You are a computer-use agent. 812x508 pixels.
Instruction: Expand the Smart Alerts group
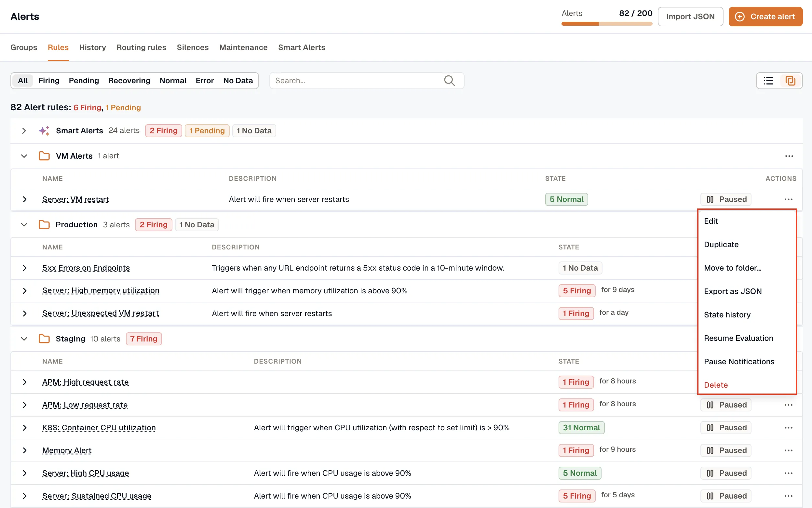[x=24, y=131]
